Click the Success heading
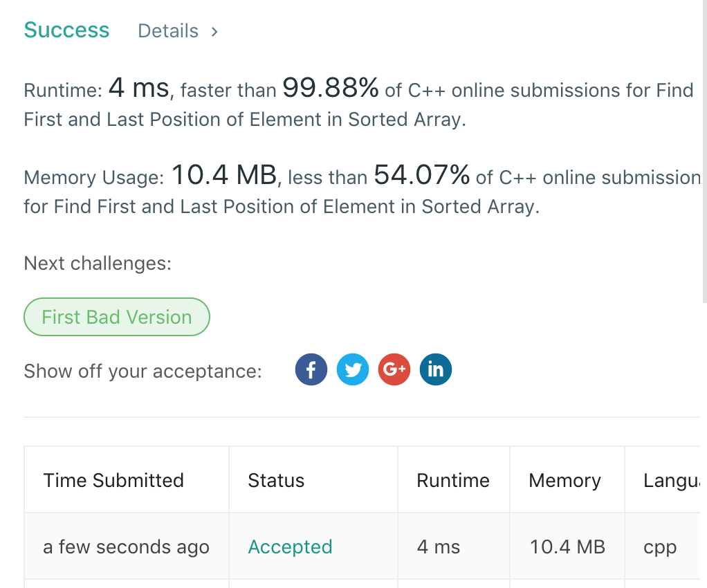The height and width of the screenshot is (588, 707). coord(66,30)
